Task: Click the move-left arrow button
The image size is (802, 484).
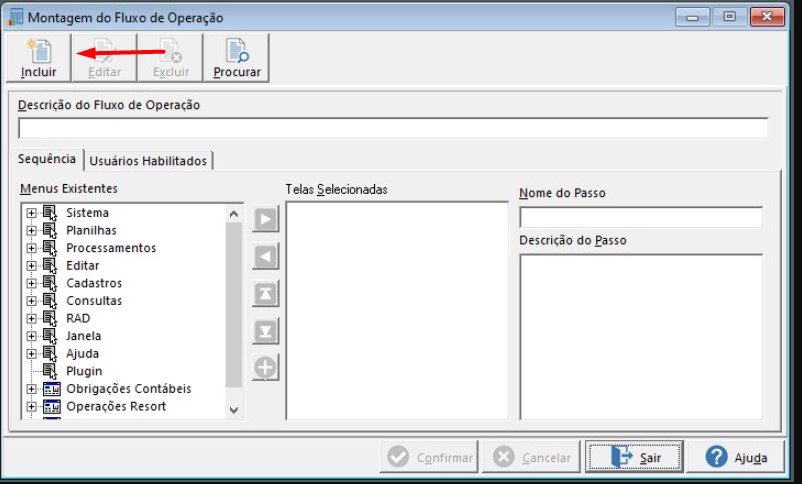Action: pos(265,256)
